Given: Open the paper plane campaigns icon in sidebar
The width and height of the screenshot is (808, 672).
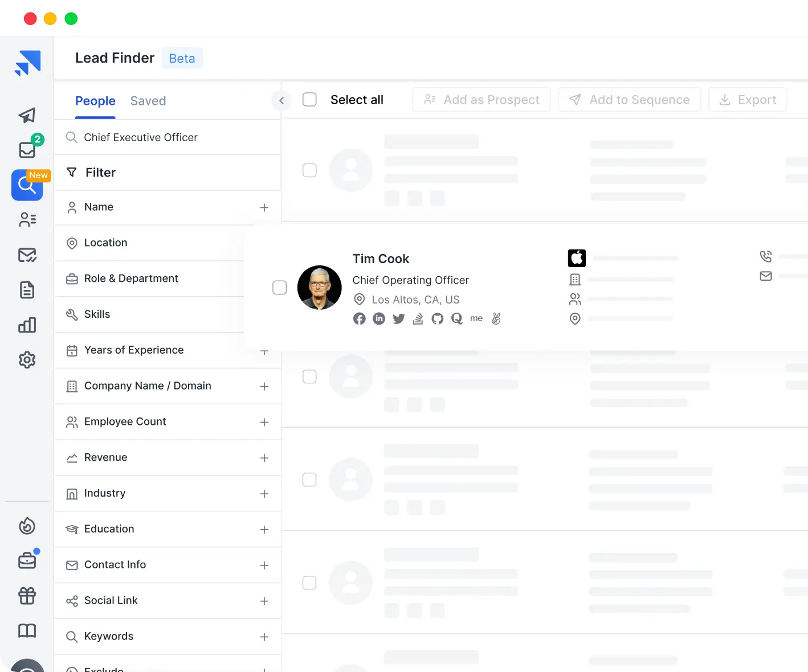Looking at the screenshot, I should [x=27, y=116].
